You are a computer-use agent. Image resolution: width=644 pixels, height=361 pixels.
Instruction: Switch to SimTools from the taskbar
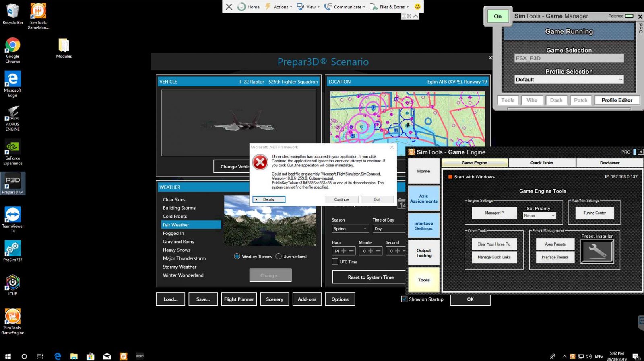(124, 356)
